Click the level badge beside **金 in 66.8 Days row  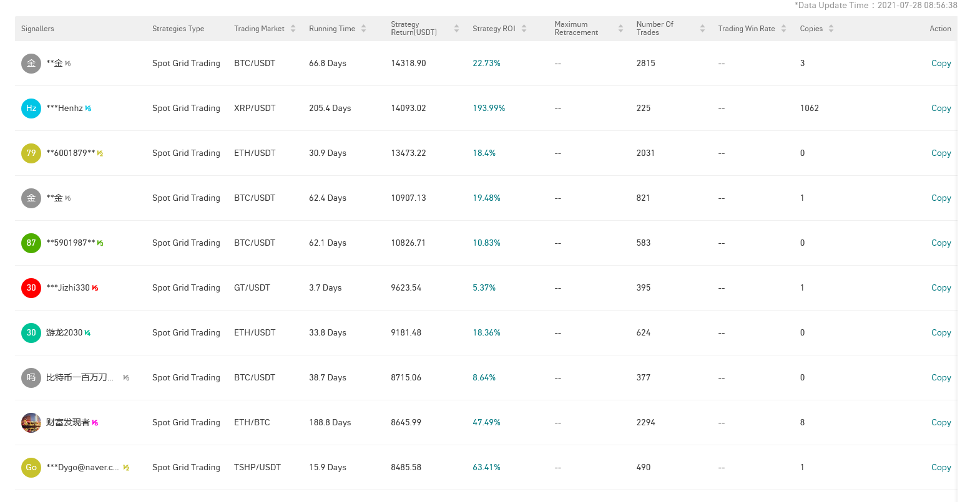67,64
